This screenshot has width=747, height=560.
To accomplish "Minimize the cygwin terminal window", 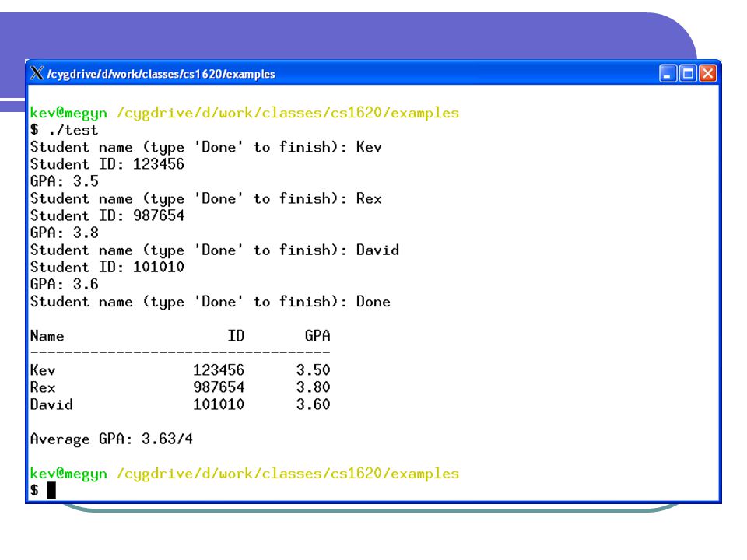I will (x=668, y=74).
